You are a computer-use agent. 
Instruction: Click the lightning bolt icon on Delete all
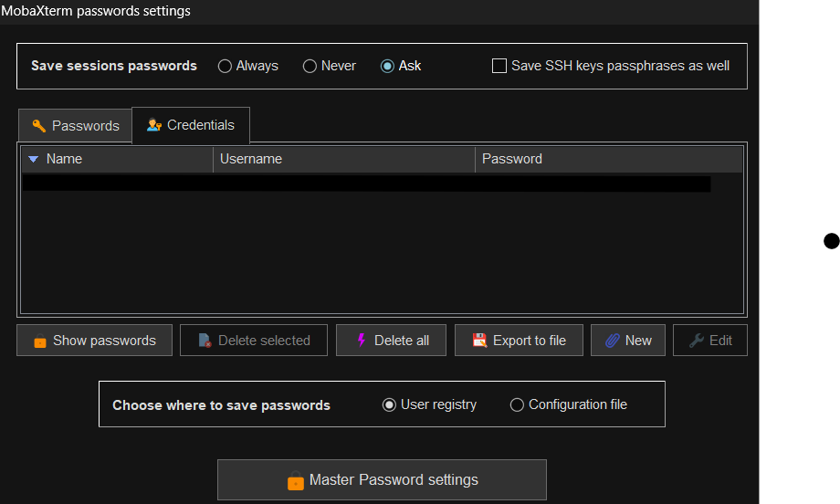[361, 340]
